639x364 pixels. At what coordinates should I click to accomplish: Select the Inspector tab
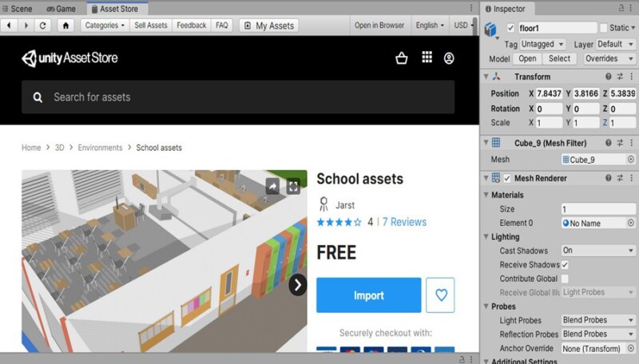click(x=506, y=9)
